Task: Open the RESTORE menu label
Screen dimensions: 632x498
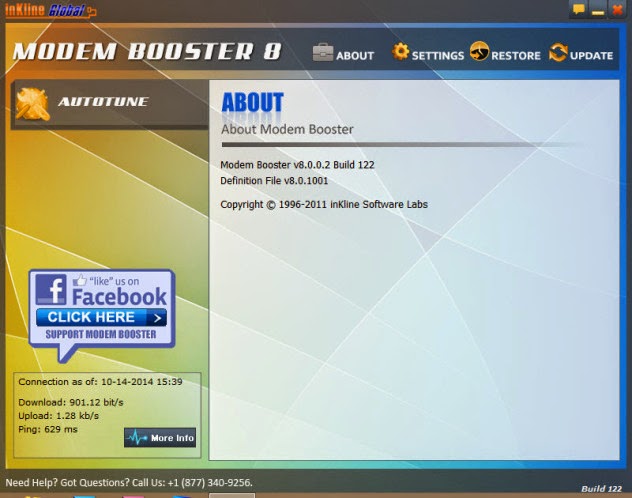Action: click(x=516, y=56)
